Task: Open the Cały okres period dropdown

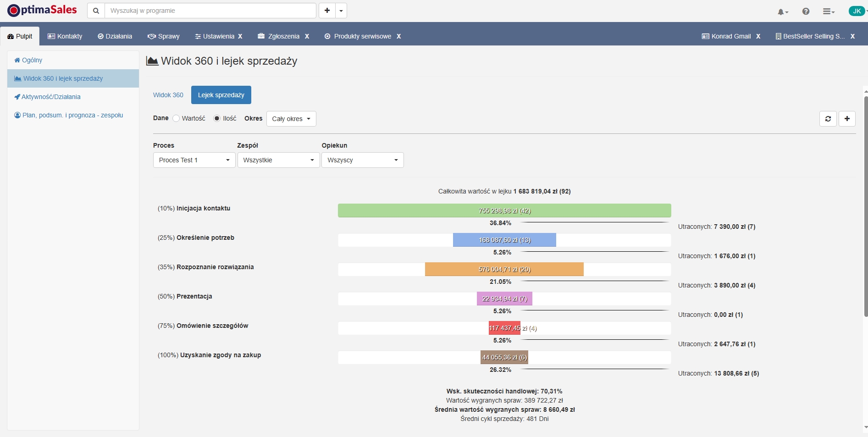Action: click(291, 119)
